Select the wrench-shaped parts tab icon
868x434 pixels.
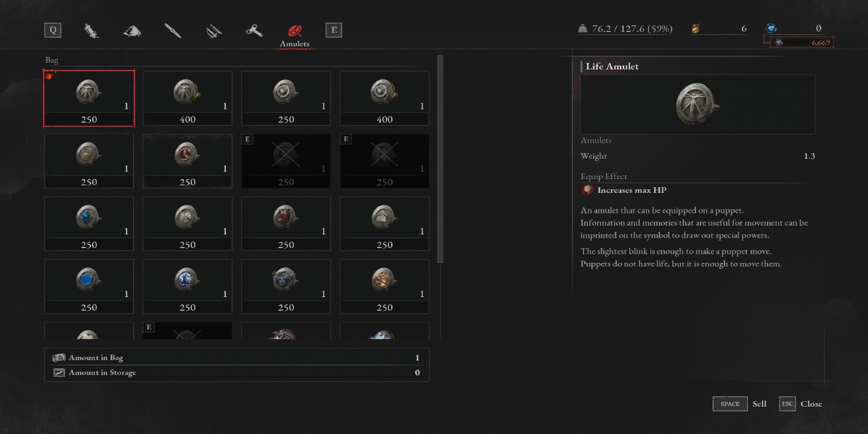pyautogui.click(x=254, y=30)
